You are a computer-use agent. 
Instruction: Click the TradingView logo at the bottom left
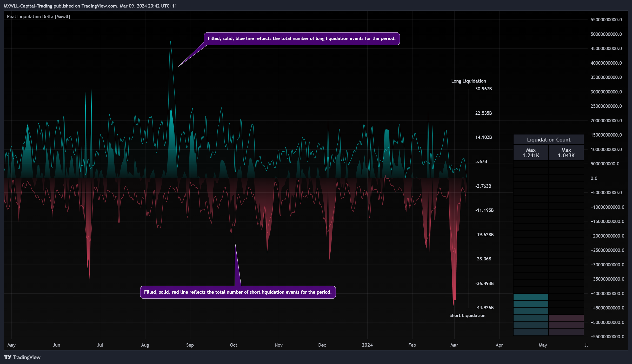pyautogui.click(x=22, y=357)
